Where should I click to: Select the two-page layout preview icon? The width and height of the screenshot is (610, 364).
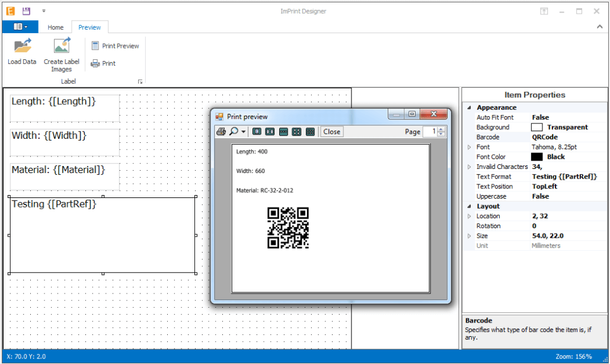tap(270, 132)
